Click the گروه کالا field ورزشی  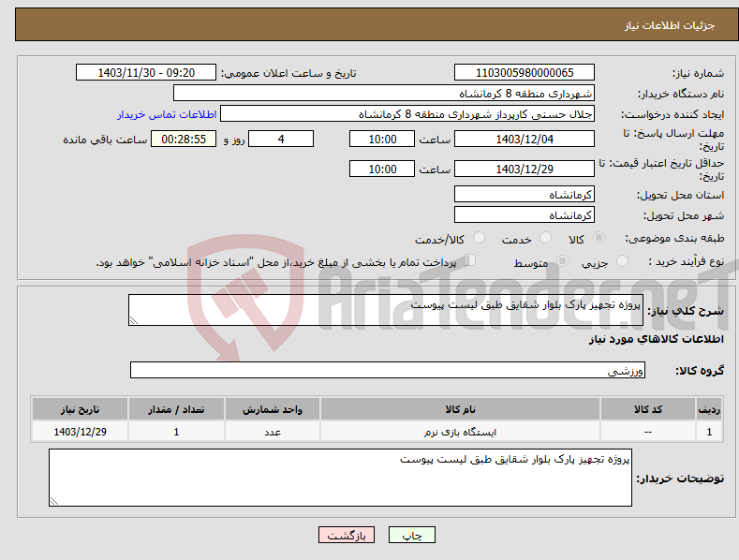click(x=388, y=370)
